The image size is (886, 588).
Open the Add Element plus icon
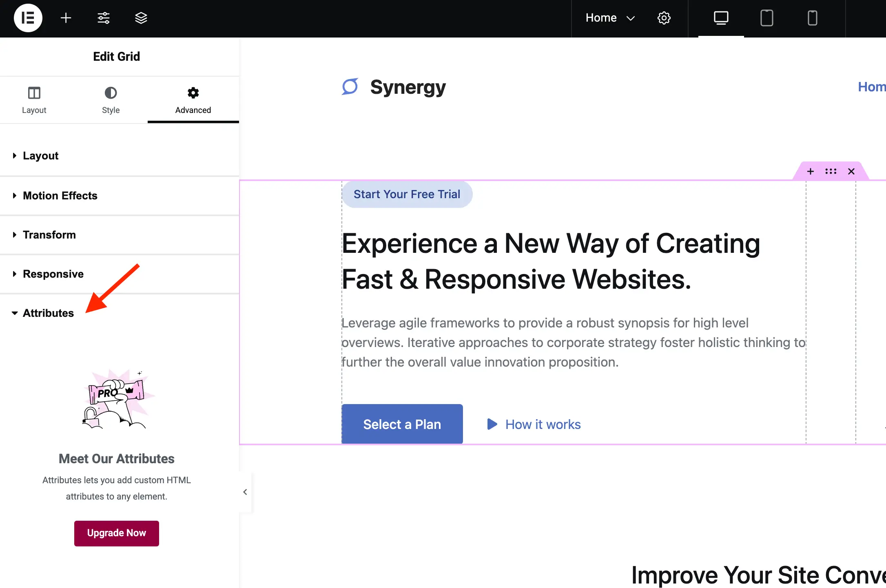click(x=66, y=18)
